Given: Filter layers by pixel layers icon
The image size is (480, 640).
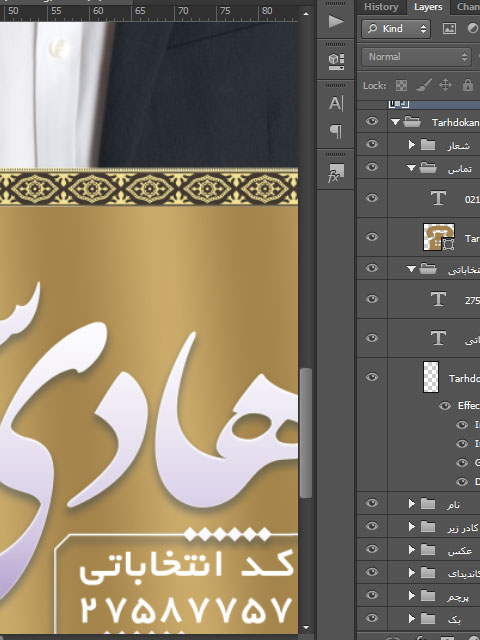Looking at the screenshot, I should click(449, 29).
